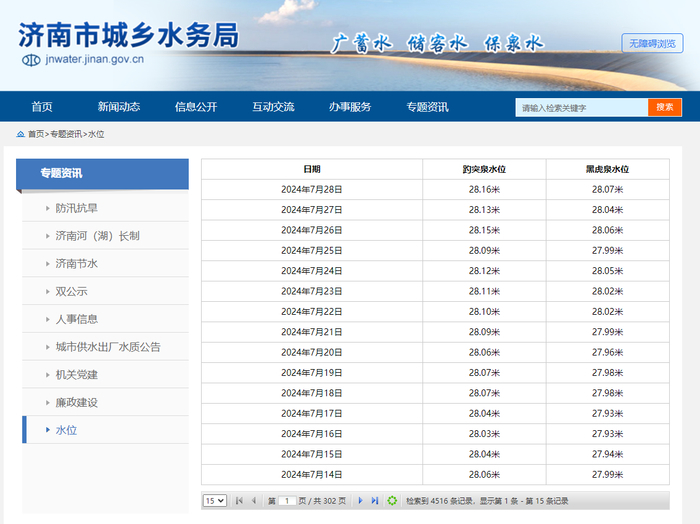Open 办事服务 navigation menu item
Image resolution: width=700 pixels, height=524 pixels.
[350, 107]
